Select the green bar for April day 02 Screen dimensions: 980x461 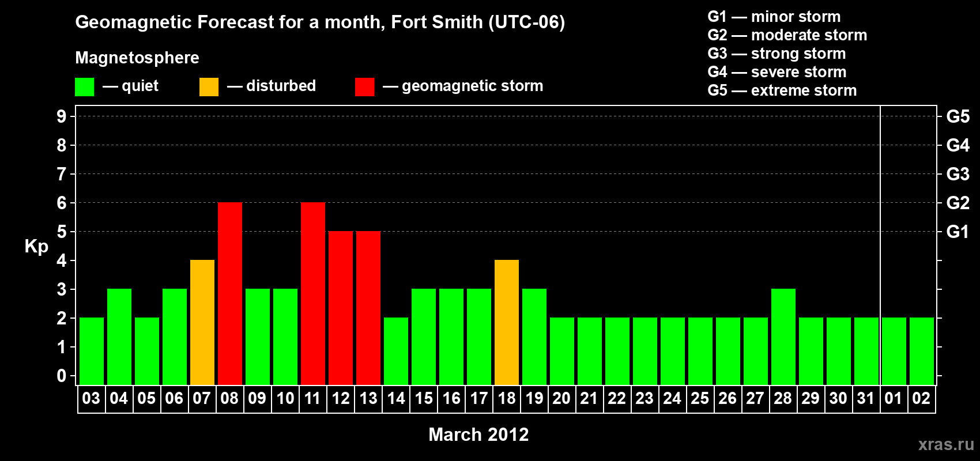click(x=922, y=352)
